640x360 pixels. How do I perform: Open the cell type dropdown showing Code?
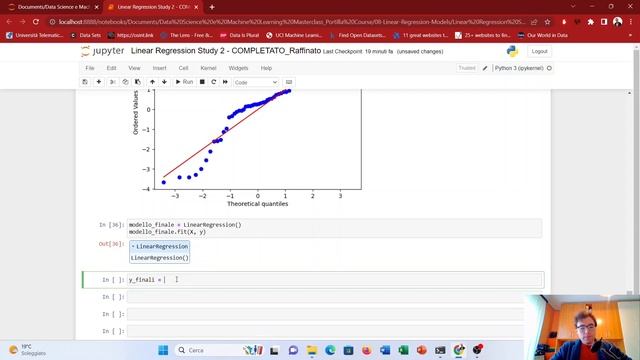click(256, 82)
